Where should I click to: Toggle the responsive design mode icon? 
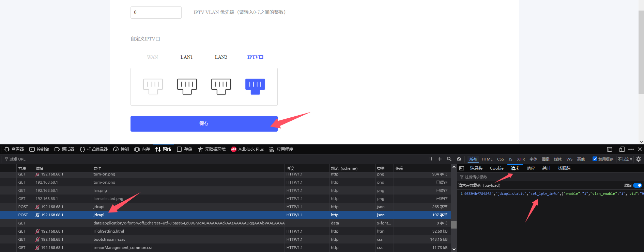click(622, 149)
